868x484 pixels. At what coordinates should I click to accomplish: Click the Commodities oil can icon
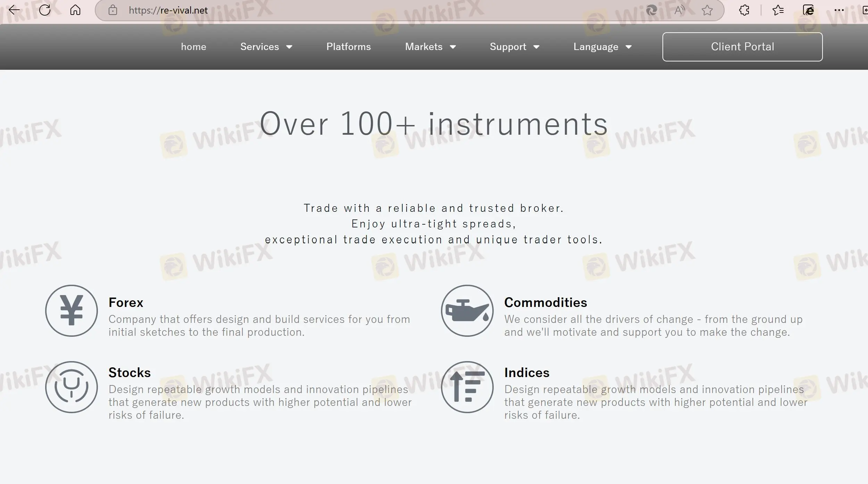467,310
